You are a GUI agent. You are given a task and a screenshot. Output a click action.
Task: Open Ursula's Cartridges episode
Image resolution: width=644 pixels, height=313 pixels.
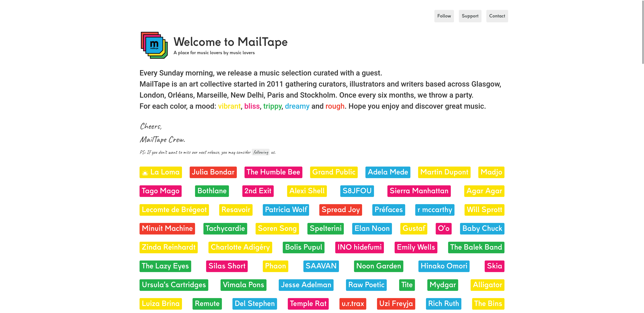(x=174, y=285)
